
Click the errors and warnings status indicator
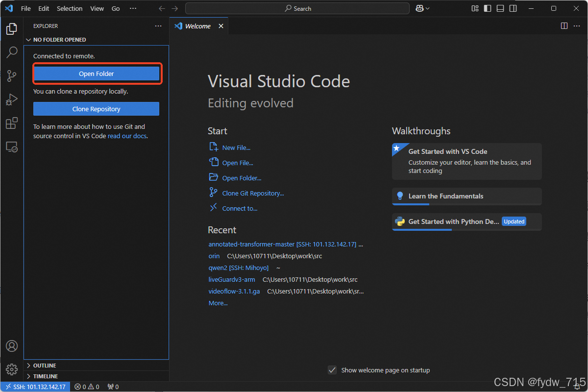(87, 387)
